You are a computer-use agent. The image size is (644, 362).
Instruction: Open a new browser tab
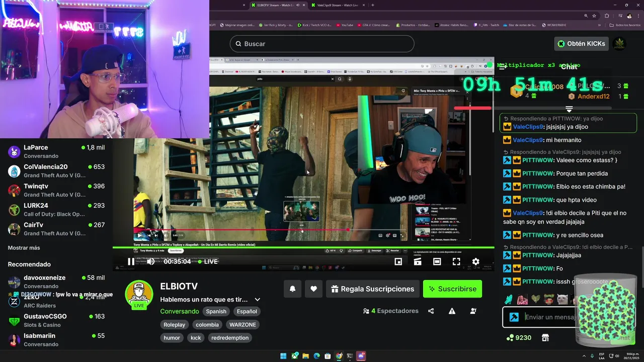click(372, 5)
